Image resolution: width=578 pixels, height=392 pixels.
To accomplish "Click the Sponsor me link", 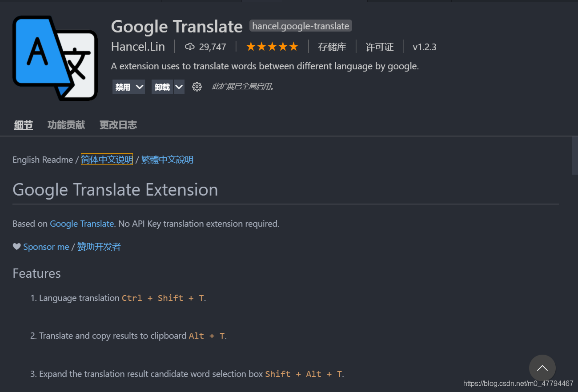I will [x=46, y=246].
